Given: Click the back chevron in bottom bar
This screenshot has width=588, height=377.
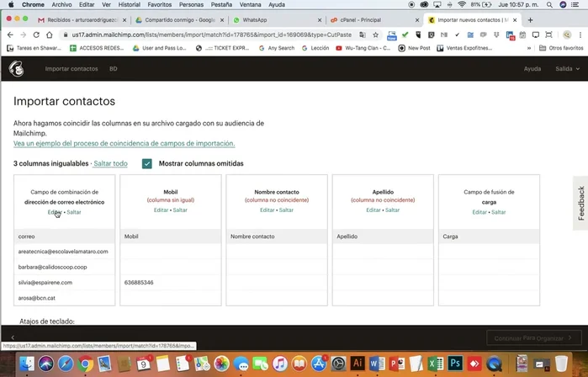Looking at the screenshot, I should coord(13,337).
